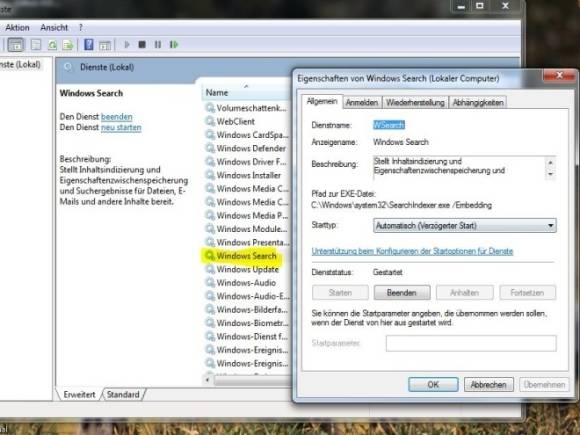Click the blue Help icon in toolbar
Screen dimensions: 580x435
[x=89, y=44]
